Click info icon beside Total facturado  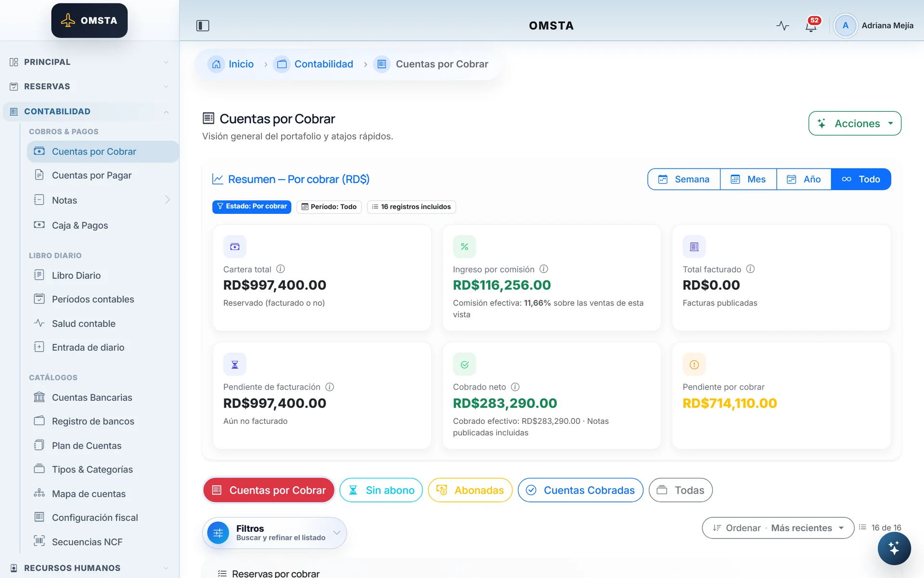[750, 269]
